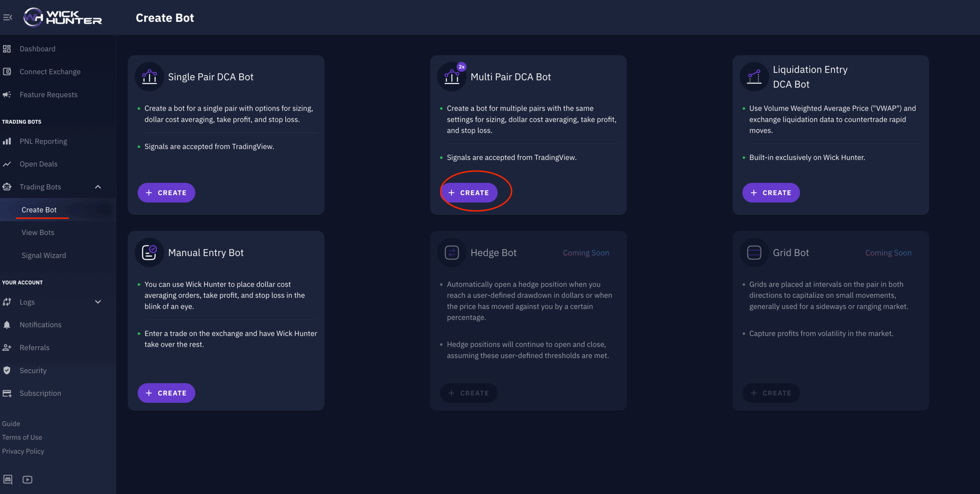Create a Multi Pair DCA Bot
The image size is (980, 494).
click(469, 193)
